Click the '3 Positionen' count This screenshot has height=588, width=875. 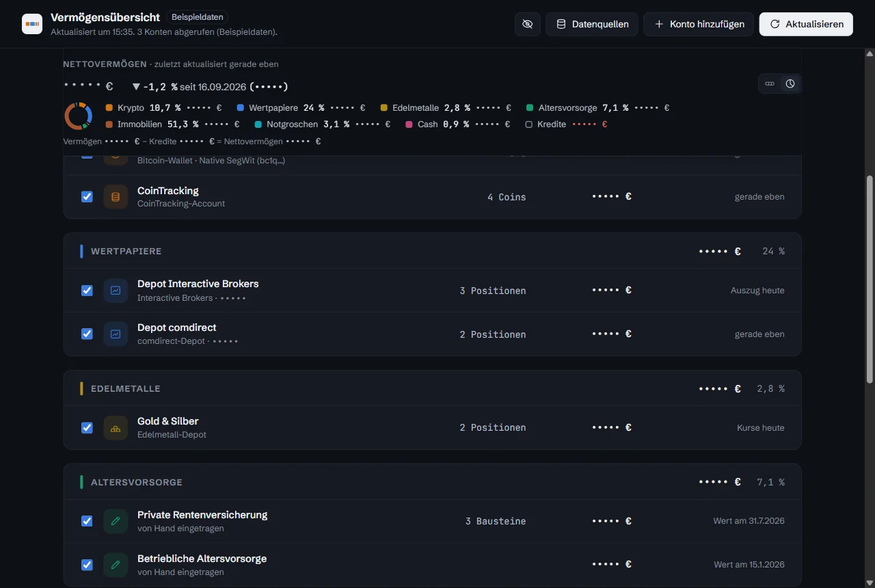point(493,291)
